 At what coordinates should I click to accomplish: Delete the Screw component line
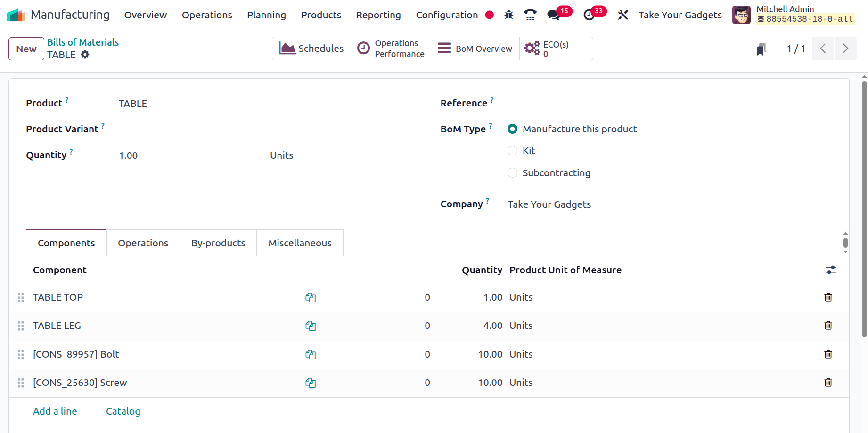828,382
